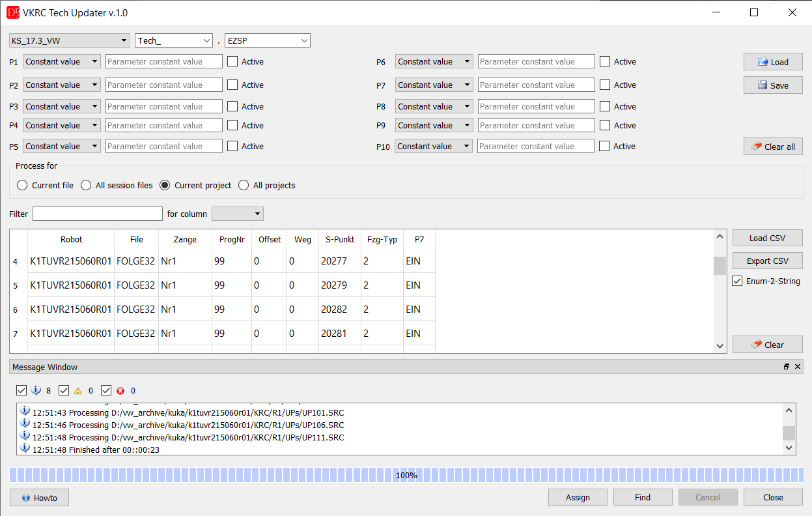Image resolution: width=812 pixels, height=516 pixels.
Task: Select S-Punkt cell 20282
Action: click(x=340, y=309)
